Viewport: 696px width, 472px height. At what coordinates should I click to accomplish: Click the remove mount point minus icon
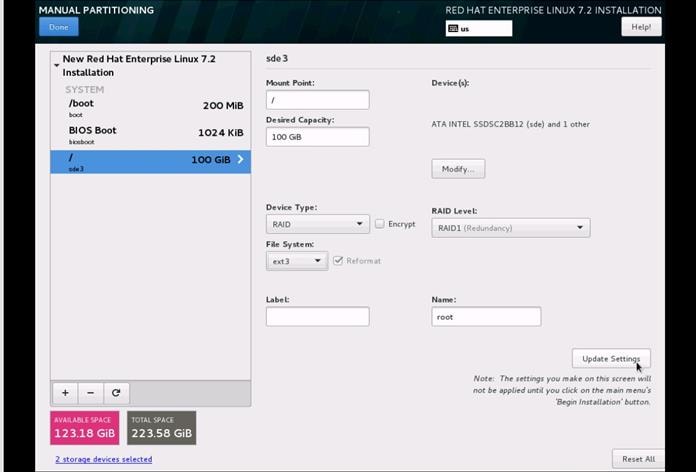pyautogui.click(x=91, y=393)
